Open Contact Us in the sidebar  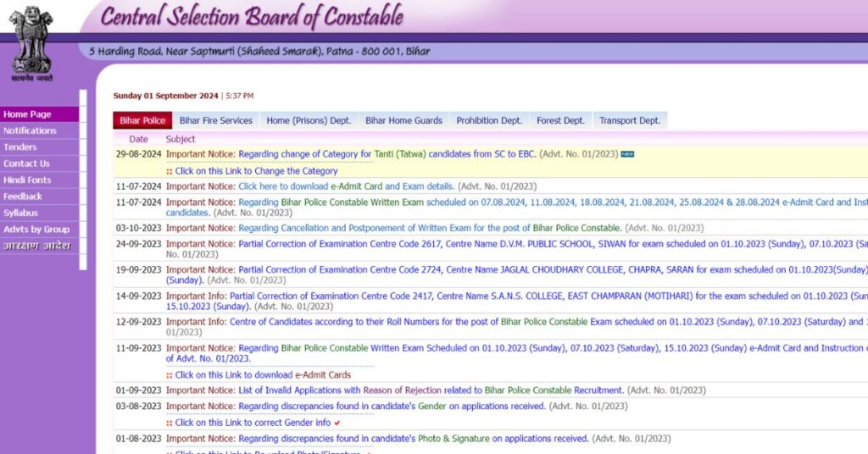tap(39, 163)
